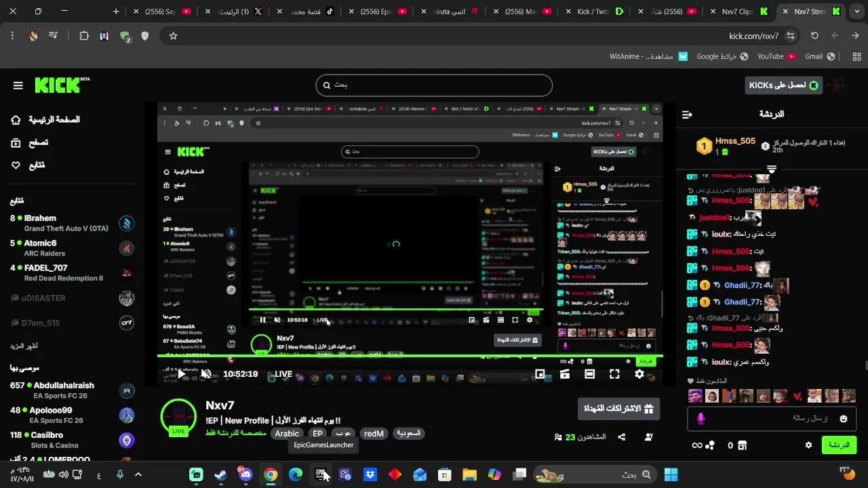The width and height of the screenshot is (868, 488).
Task: Open the WitAnime bookmark
Action: 648,57
